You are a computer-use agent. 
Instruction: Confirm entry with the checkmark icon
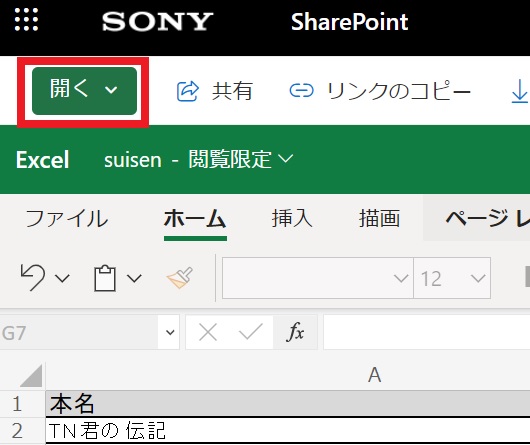pyautogui.click(x=251, y=332)
